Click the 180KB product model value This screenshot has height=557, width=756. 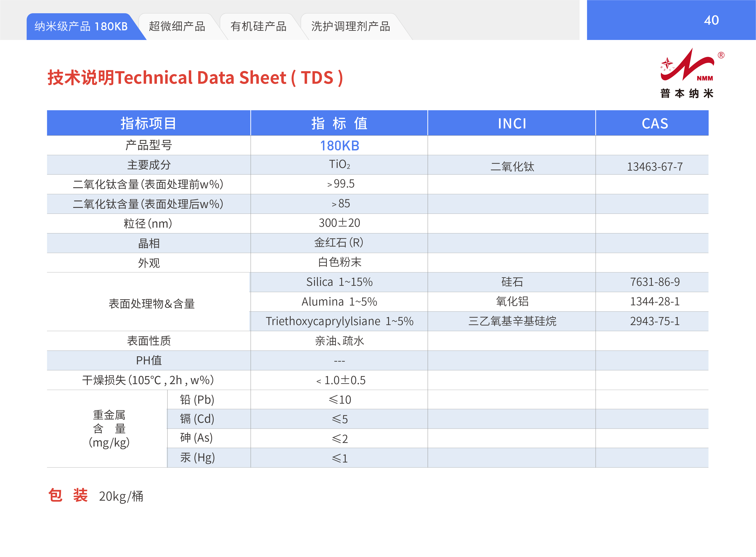[339, 146]
